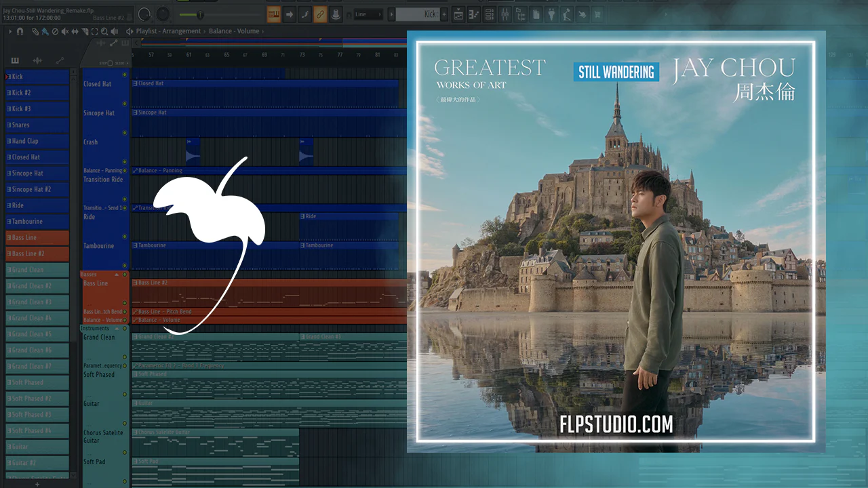Open the plugin picker plug icon
Image resolution: width=868 pixels, height=488 pixels.
pos(551,14)
